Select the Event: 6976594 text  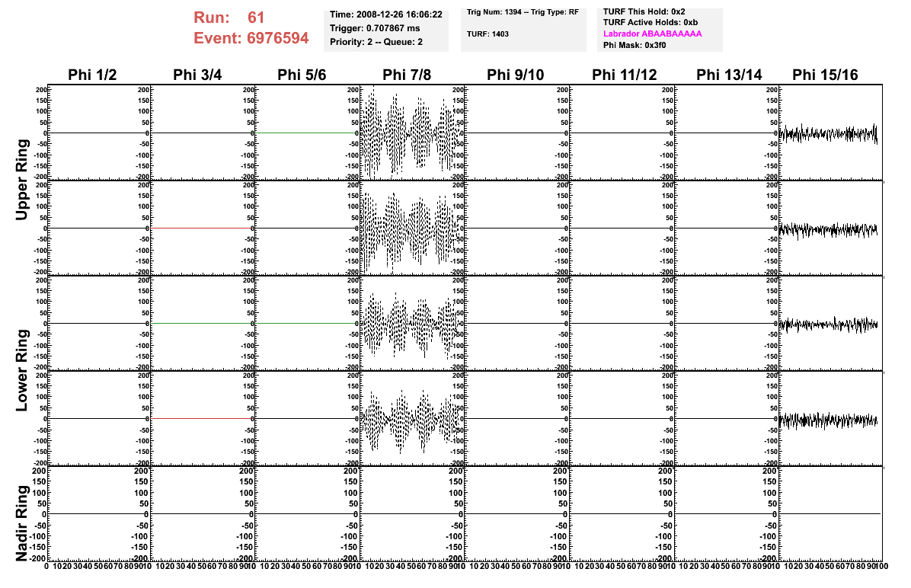[251, 38]
